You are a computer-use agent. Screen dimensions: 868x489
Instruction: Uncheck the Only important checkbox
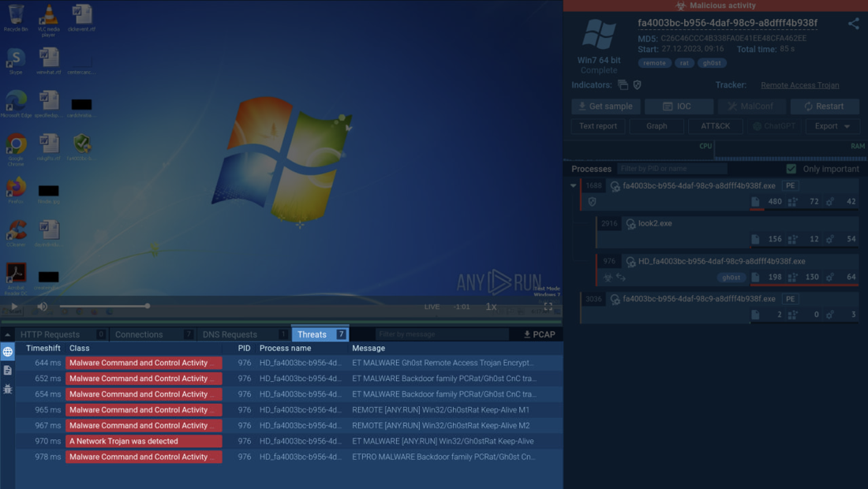click(791, 169)
